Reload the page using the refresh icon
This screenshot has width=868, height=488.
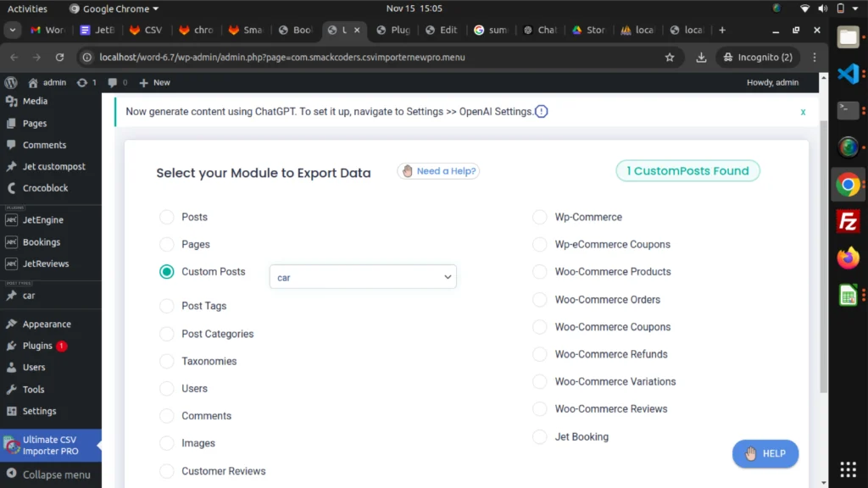coord(59,58)
